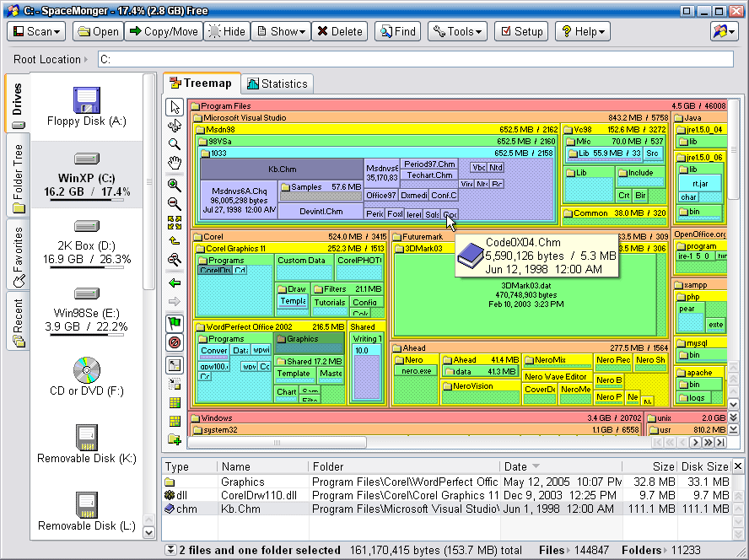Expand the Show dropdown
The height and width of the screenshot is (560, 749).
(x=281, y=31)
